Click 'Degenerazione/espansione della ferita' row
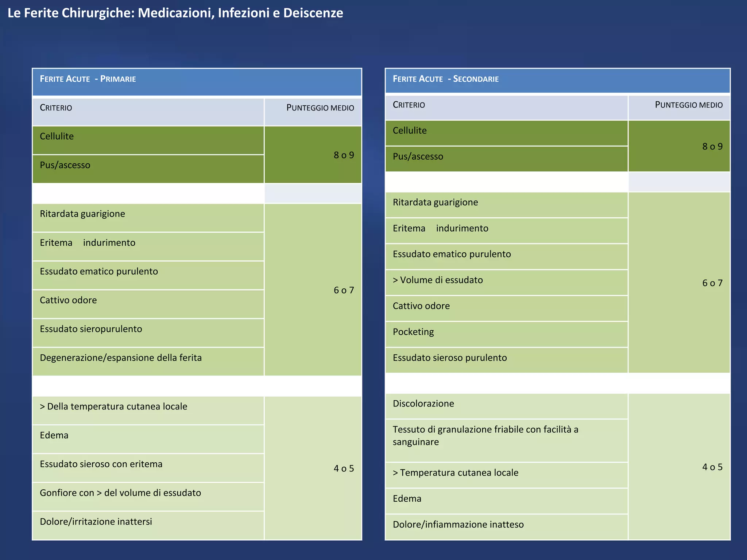The height and width of the screenshot is (560, 747). [x=148, y=361]
